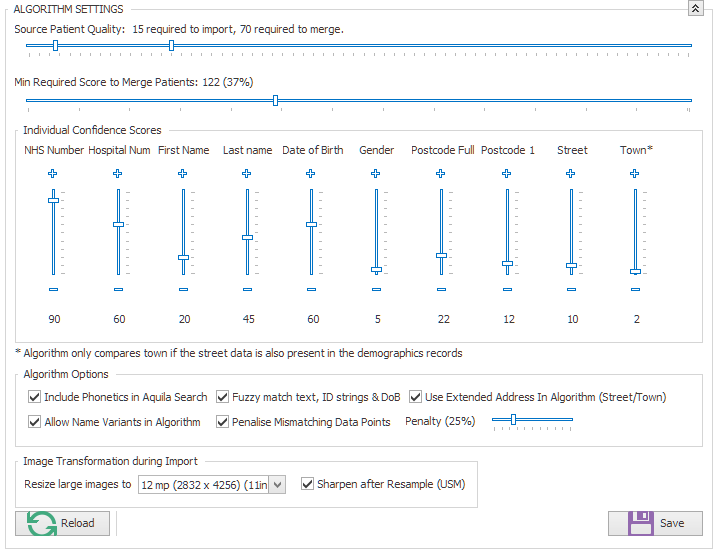Open the Resize large images dropdown
This screenshot has width=717, height=552.
tap(277, 484)
